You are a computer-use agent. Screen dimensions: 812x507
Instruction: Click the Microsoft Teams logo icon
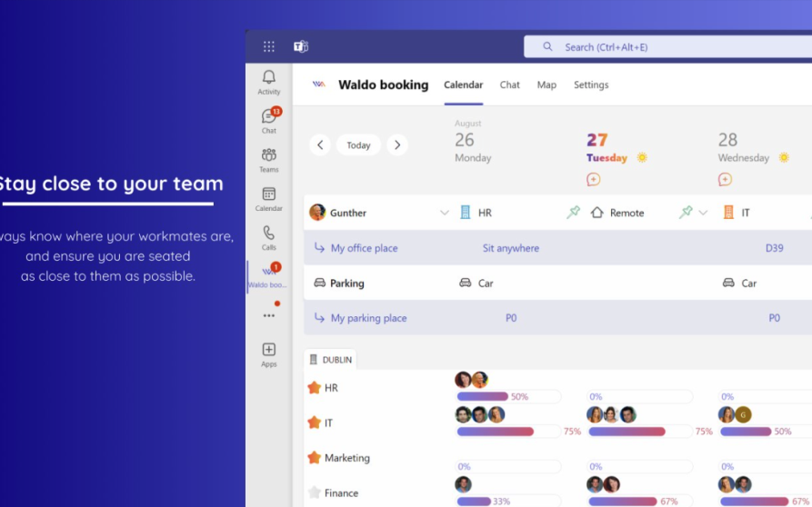click(301, 46)
